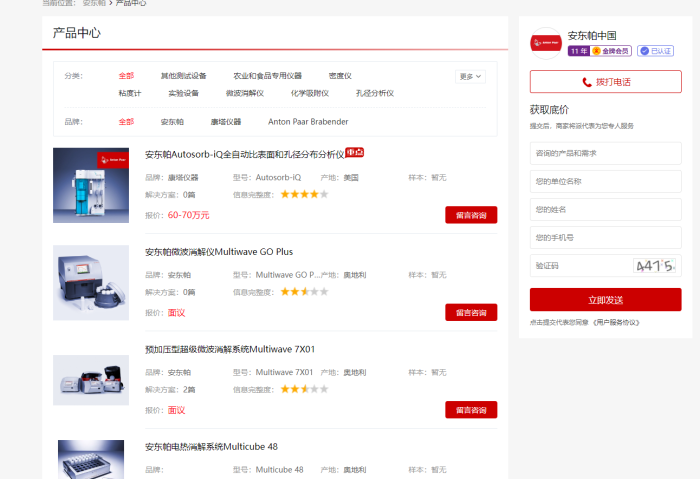Open the Multicube 48 product title link

[x=211, y=446]
